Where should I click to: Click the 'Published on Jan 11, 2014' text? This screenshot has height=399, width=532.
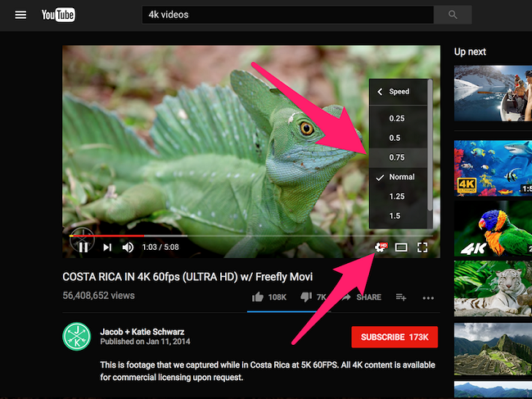145,342
